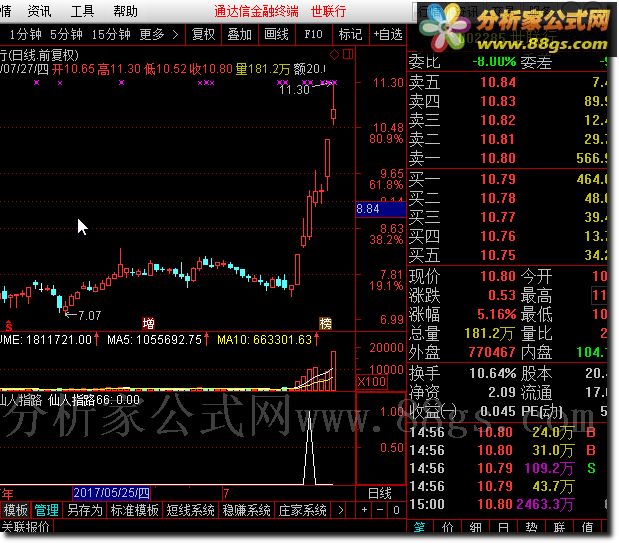Click the MA10 volume indicator label

267,340
